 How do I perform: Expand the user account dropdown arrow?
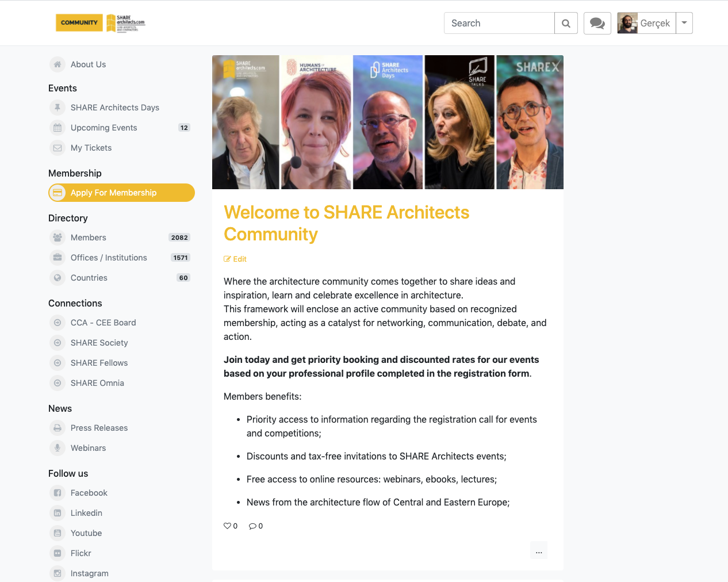[x=684, y=23]
